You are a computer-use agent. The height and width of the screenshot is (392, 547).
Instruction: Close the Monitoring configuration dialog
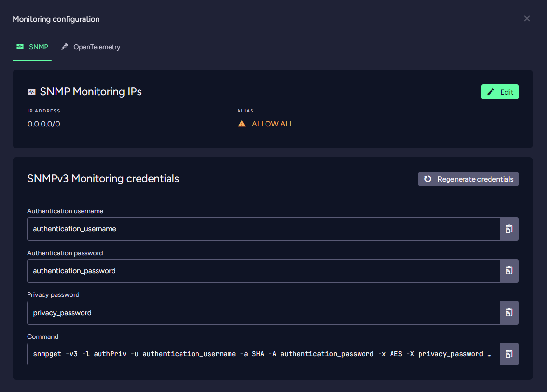point(527,18)
